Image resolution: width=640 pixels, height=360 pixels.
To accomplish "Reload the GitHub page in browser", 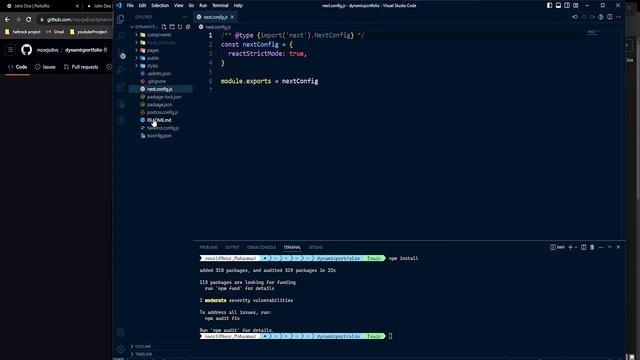I will [28, 19].
